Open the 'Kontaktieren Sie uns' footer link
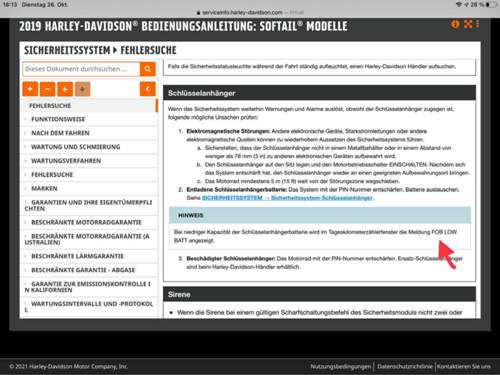Viewport: 500px width, 375px height. coord(464,366)
